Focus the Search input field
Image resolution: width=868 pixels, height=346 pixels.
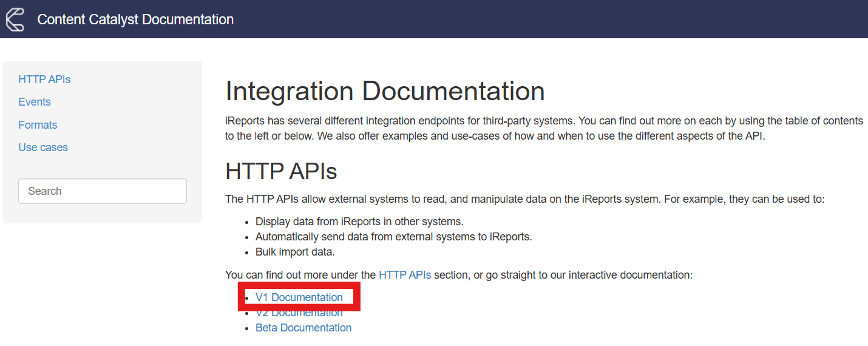click(103, 191)
